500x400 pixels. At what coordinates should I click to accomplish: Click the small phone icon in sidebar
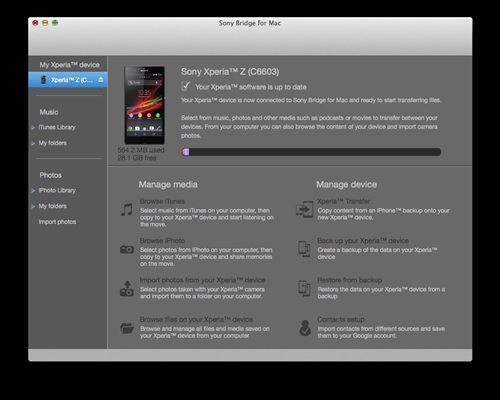coord(43,80)
